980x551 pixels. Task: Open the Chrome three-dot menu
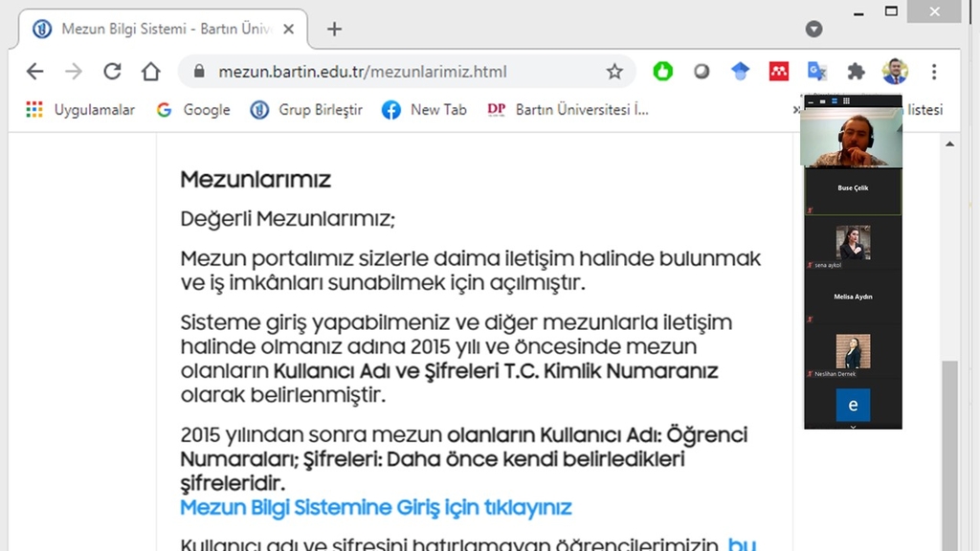point(933,71)
